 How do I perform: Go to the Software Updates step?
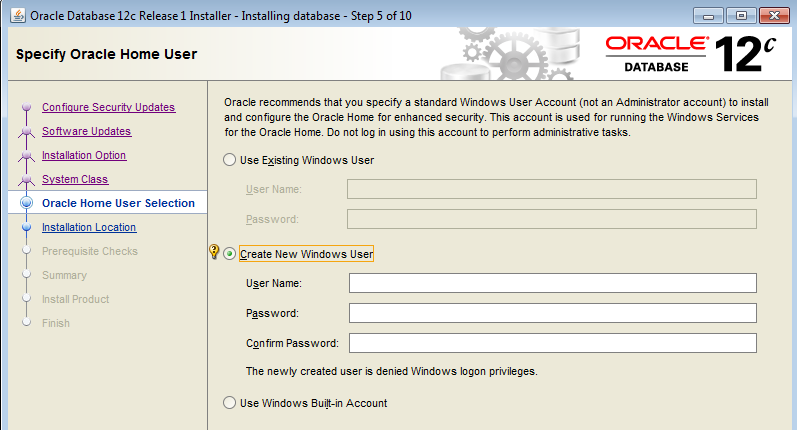[86, 131]
